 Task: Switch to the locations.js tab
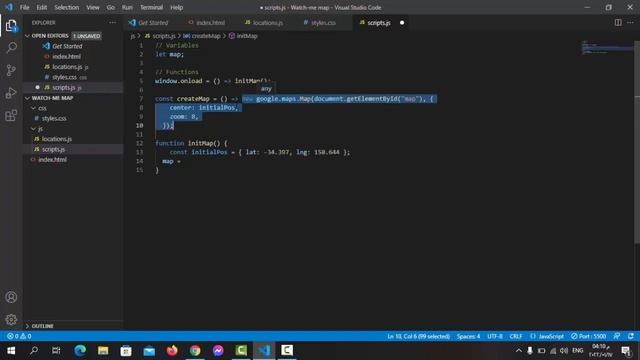pyautogui.click(x=267, y=23)
